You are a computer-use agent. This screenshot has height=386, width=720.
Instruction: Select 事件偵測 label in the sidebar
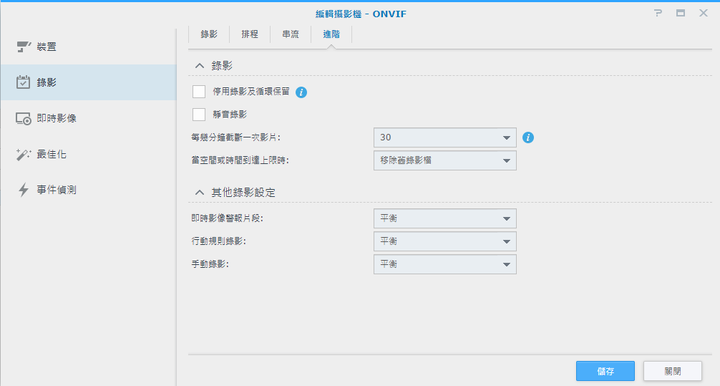56,190
